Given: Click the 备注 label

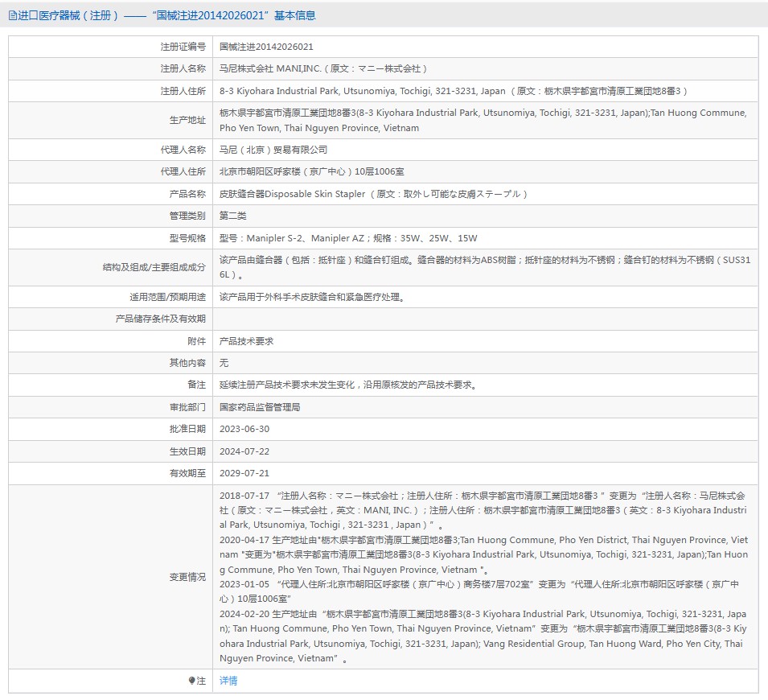Looking at the screenshot, I should (x=197, y=385).
